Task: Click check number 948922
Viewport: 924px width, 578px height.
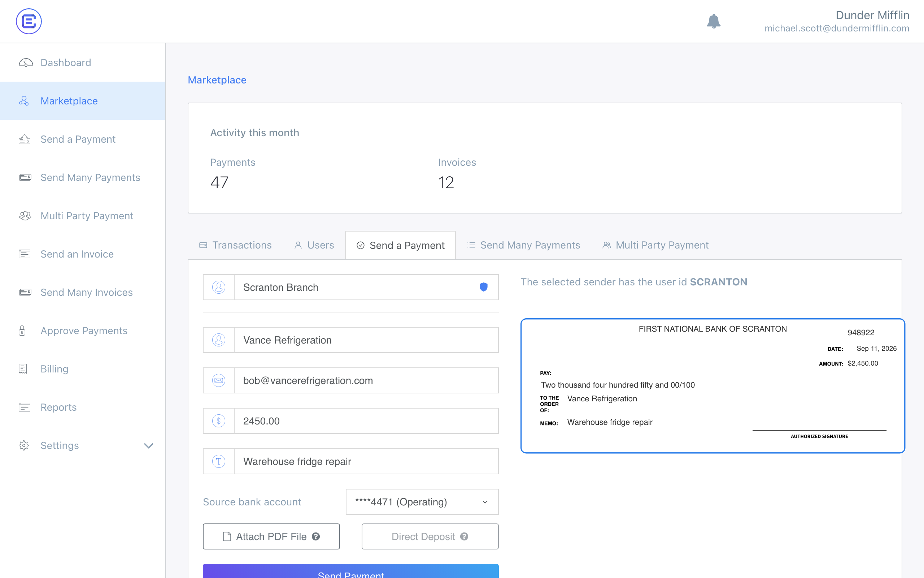Action: [x=860, y=333]
